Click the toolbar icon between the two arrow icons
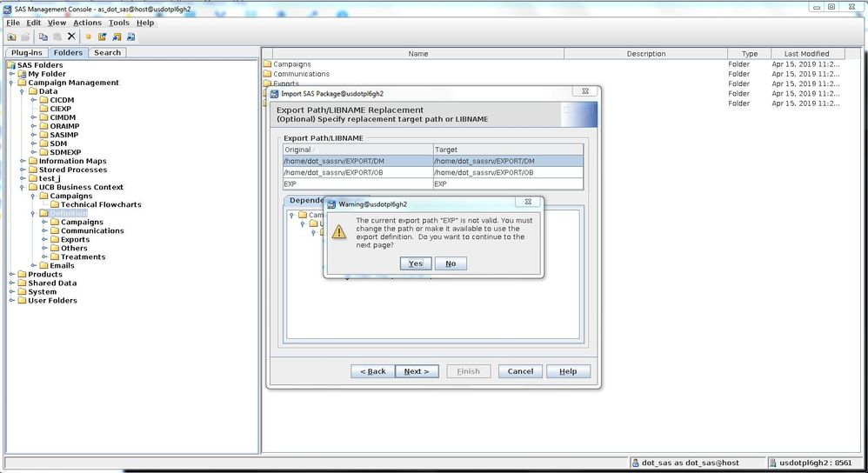 pyautogui.click(x=117, y=37)
